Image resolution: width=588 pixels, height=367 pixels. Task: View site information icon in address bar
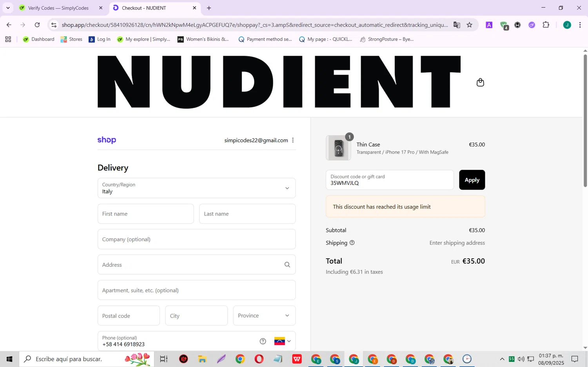(x=54, y=25)
